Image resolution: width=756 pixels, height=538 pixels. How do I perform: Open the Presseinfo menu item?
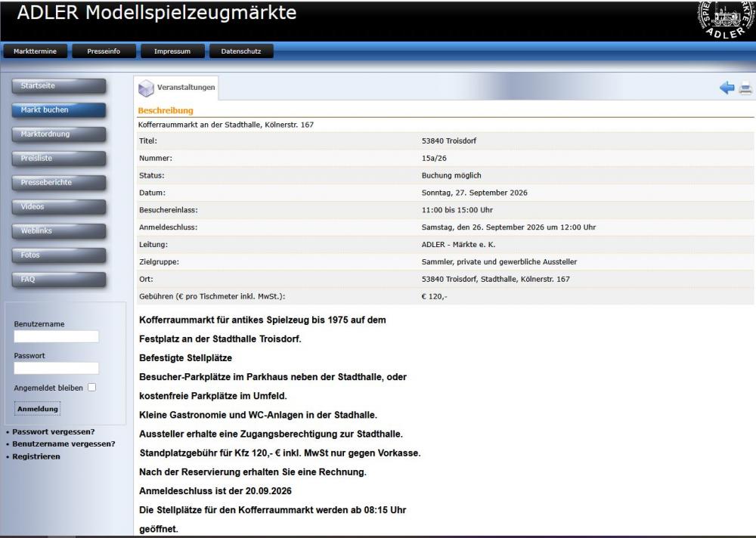tap(104, 51)
